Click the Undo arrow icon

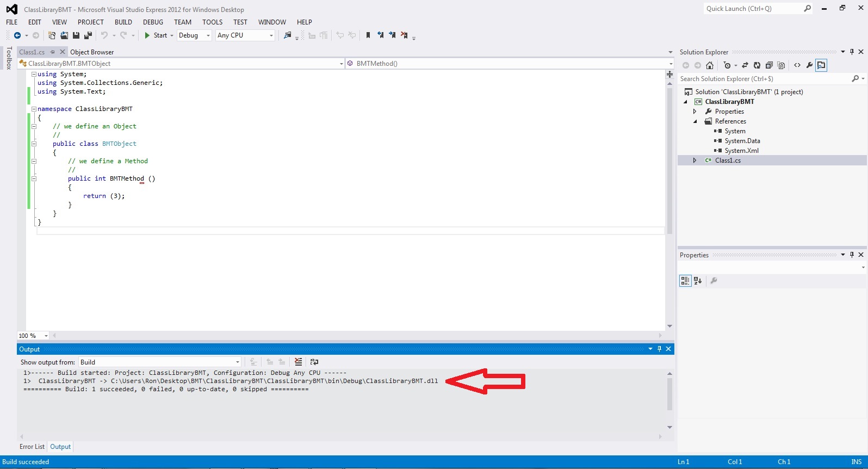[x=104, y=35]
